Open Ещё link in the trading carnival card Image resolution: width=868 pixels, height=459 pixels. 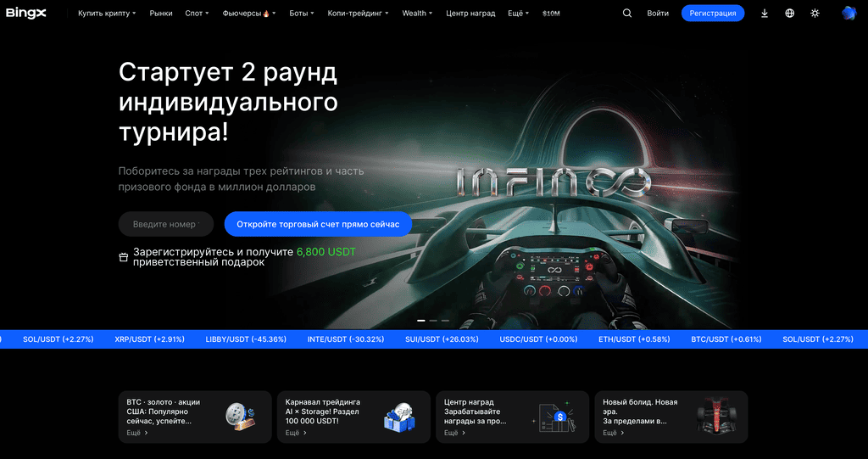point(296,433)
